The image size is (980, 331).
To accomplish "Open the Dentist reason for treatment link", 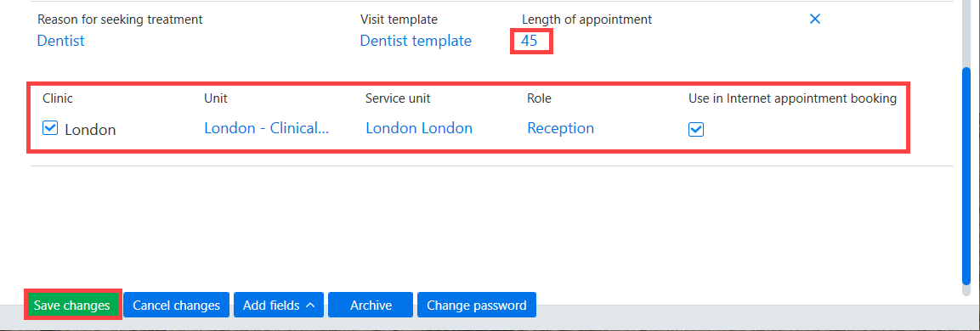I will click(60, 42).
